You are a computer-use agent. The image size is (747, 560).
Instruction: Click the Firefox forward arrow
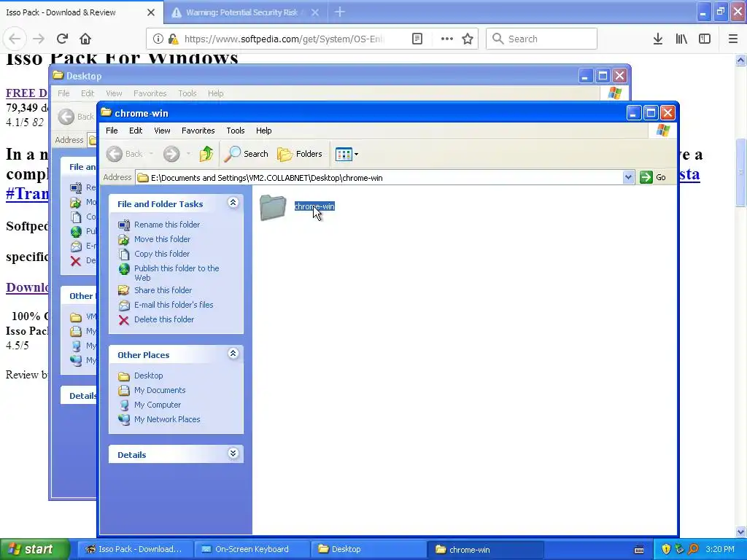pos(39,39)
